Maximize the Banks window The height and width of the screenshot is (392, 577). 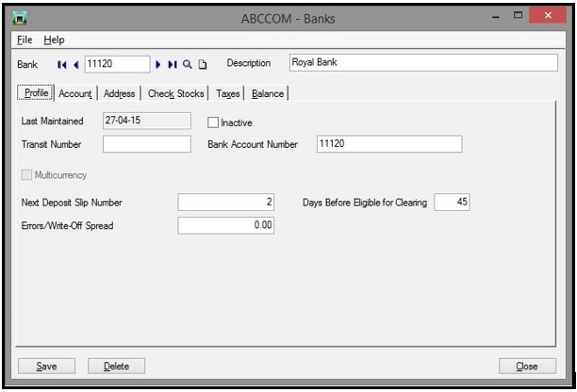coord(519,15)
